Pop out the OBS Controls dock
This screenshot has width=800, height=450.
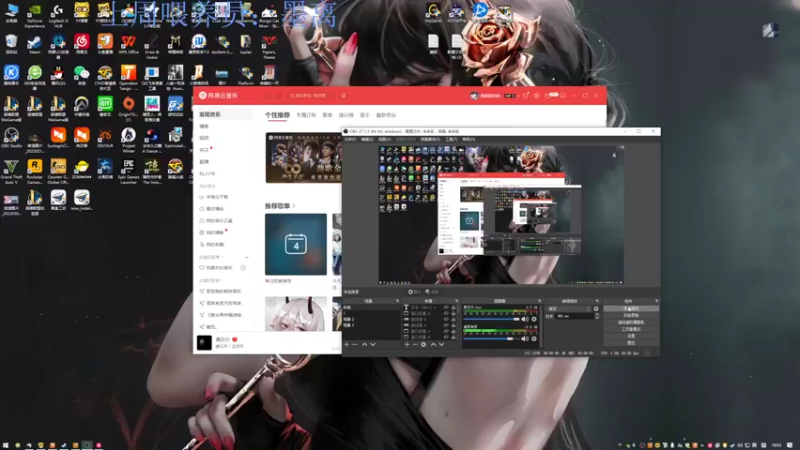click(657, 301)
